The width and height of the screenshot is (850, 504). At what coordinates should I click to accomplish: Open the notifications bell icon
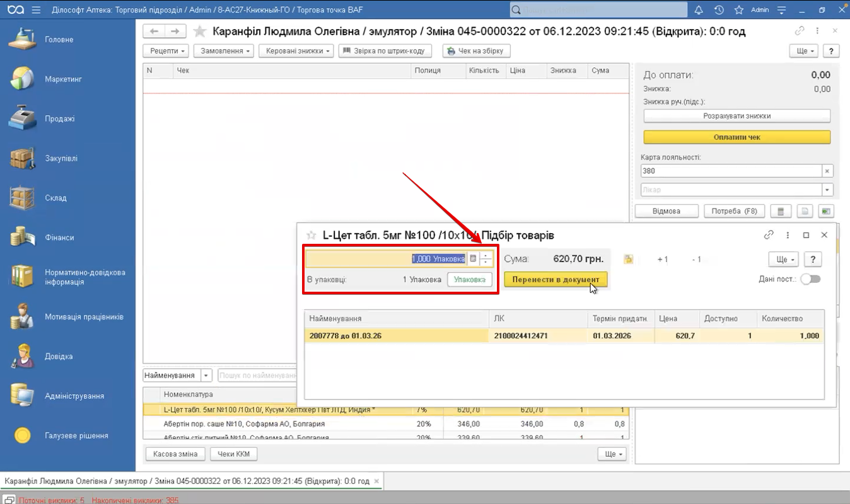(699, 10)
